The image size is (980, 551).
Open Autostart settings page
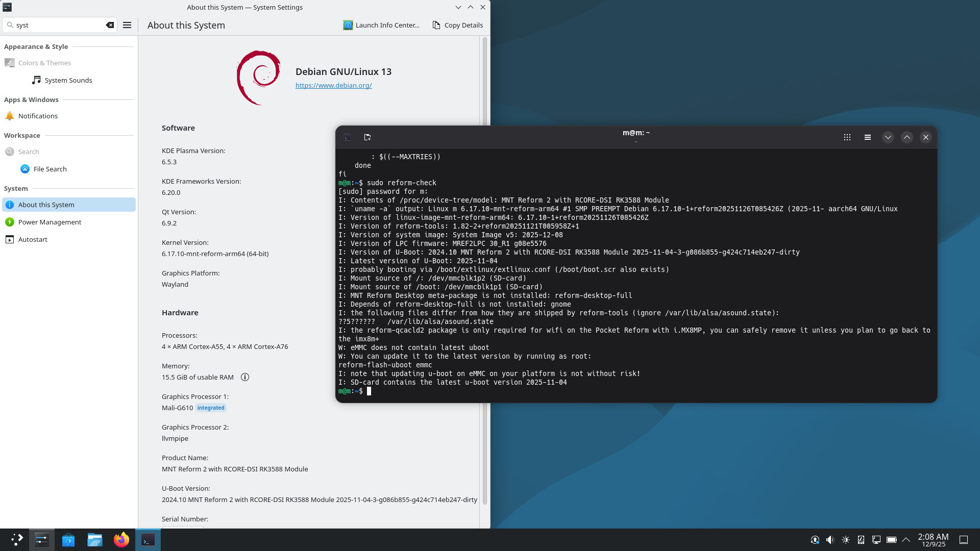tap(33, 239)
